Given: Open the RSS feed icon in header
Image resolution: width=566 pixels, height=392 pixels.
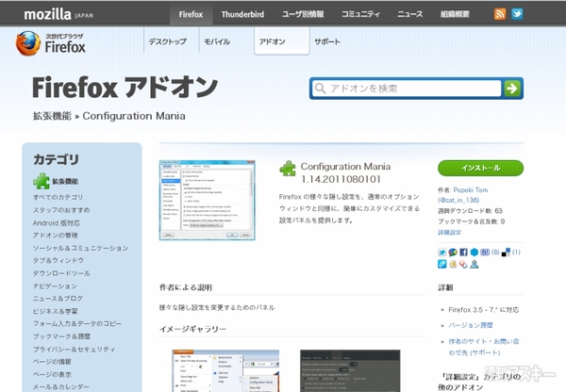Looking at the screenshot, I should 500,14.
